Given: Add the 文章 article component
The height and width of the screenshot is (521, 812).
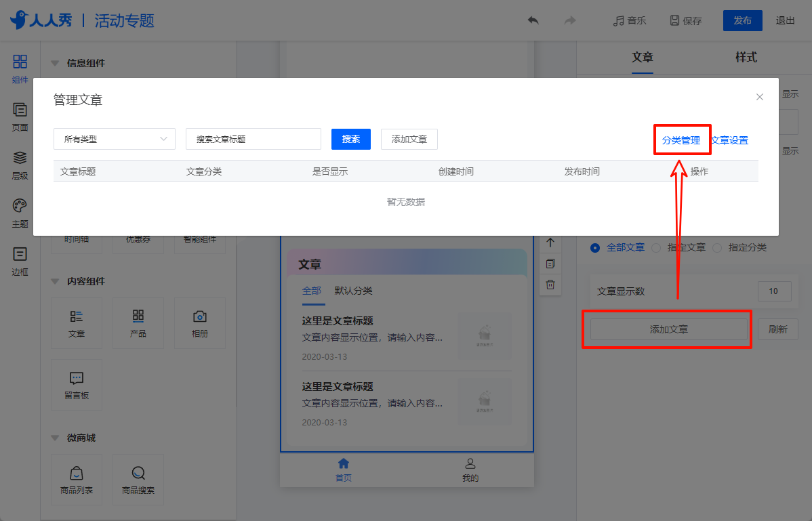Looking at the screenshot, I should (77, 323).
